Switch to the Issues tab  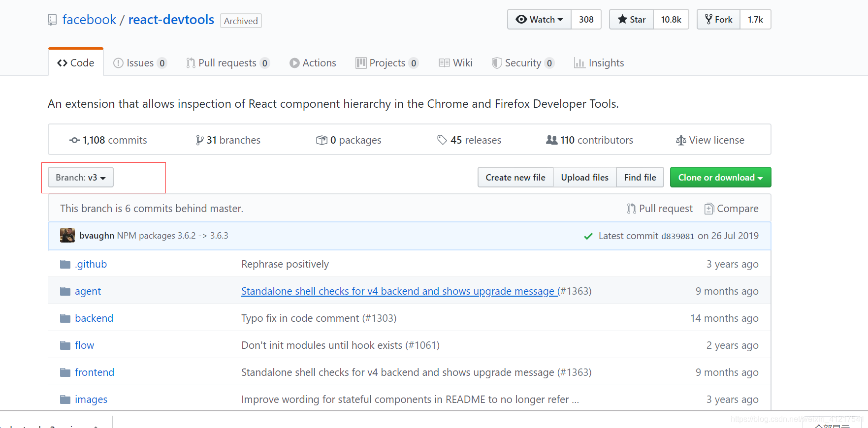(140, 63)
